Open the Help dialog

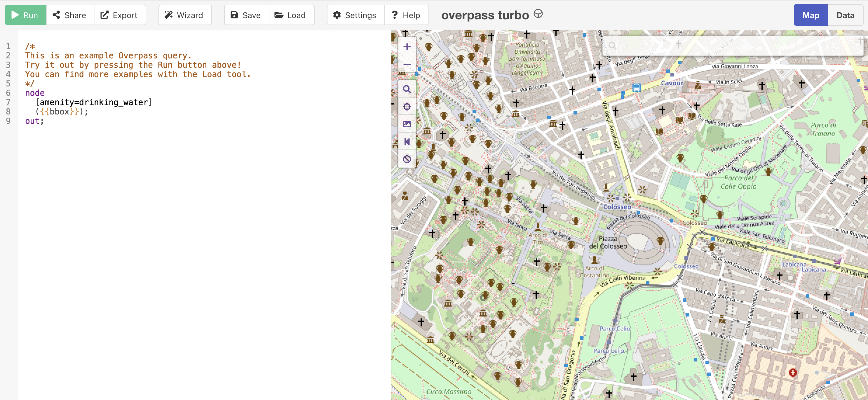[406, 15]
